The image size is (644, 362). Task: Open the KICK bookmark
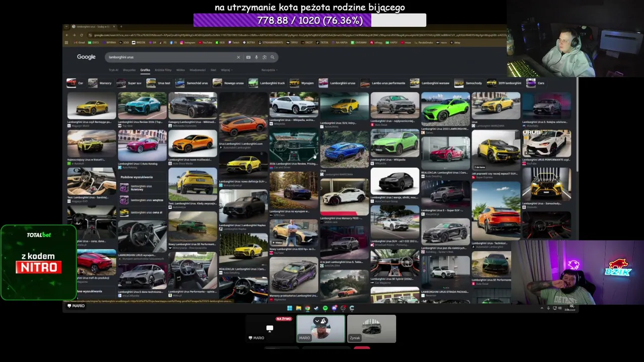[x=220, y=43]
